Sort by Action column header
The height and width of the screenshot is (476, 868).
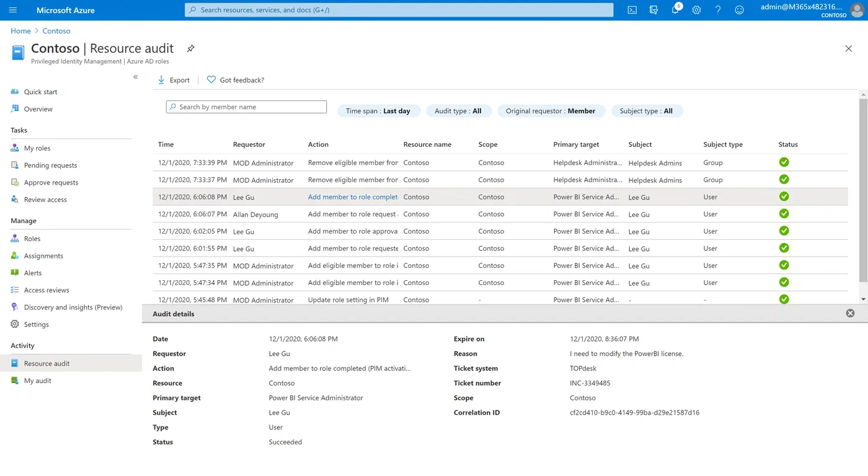(x=318, y=144)
